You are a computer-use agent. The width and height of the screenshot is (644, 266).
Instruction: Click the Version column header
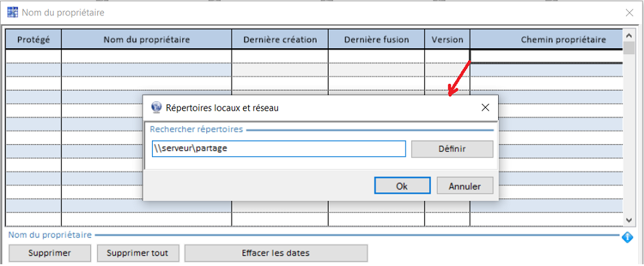[x=447, y=40]
